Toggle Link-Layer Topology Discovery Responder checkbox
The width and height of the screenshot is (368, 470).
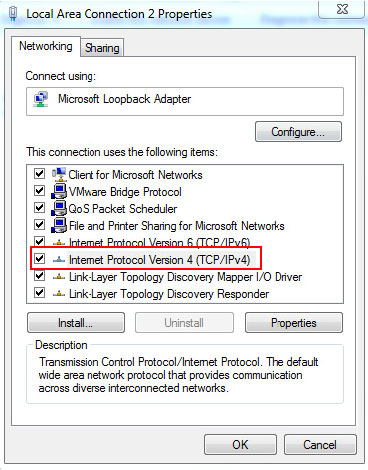pyautogui.click(x=39, y=293)
